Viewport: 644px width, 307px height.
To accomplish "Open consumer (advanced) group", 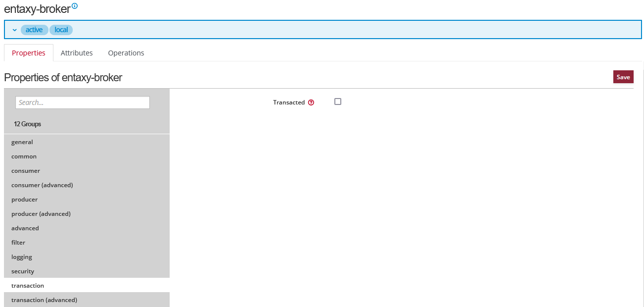I will (x=42, y=185).
